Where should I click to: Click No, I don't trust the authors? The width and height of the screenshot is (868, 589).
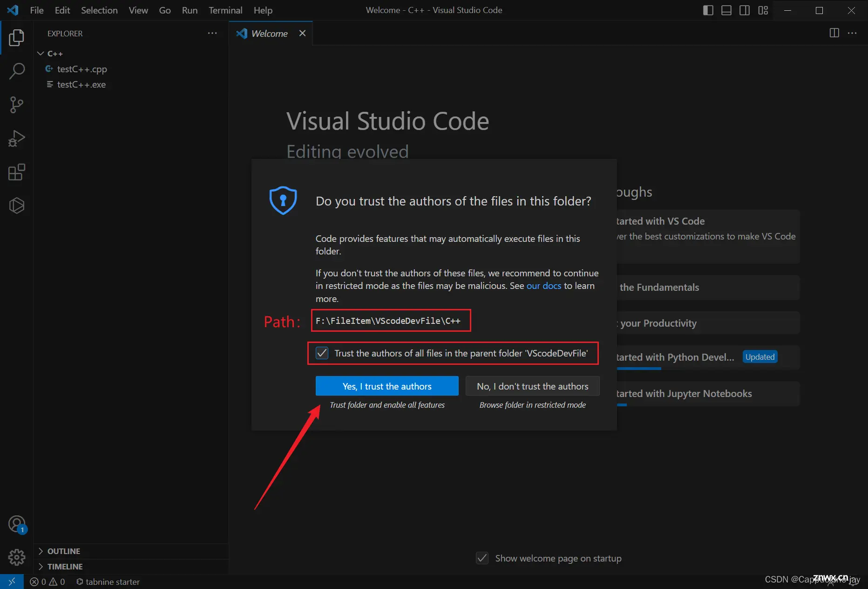[x=532, y=386]
